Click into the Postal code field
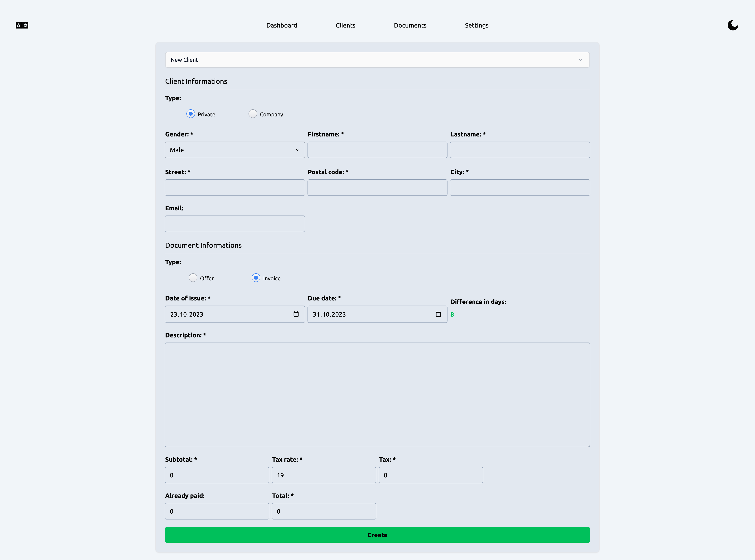755x560 pixels. (x=377, y=187)
